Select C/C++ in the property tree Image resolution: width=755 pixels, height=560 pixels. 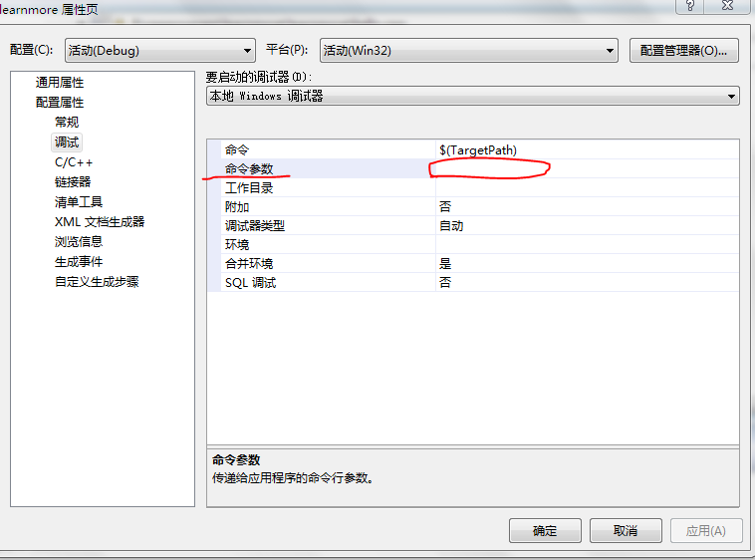coord(73,162)
